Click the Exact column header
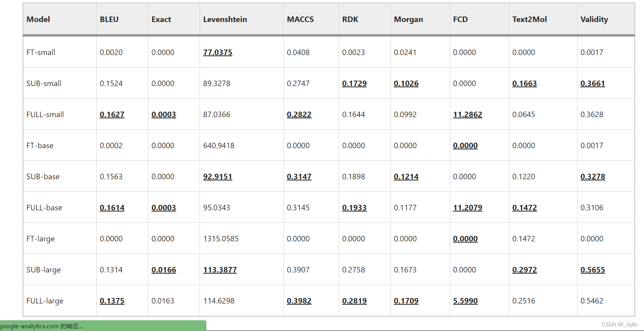Viewport: 644px width, 331px height. pos(161,19)
